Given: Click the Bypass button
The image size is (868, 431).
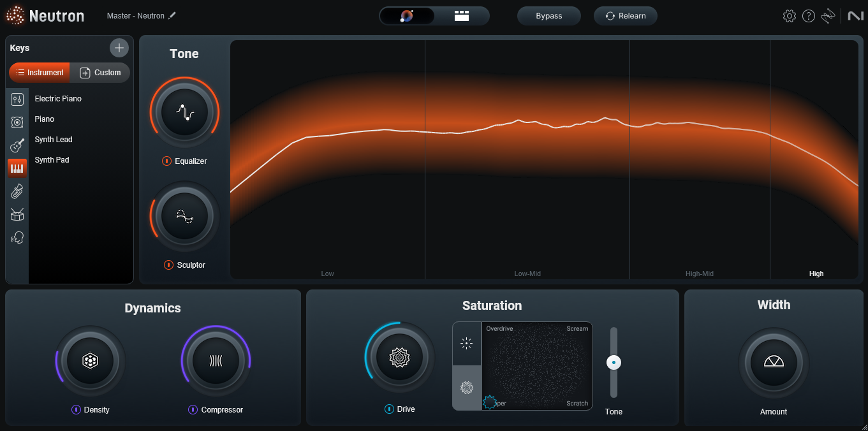Looking at the screenshot, I should coord(549,16).
